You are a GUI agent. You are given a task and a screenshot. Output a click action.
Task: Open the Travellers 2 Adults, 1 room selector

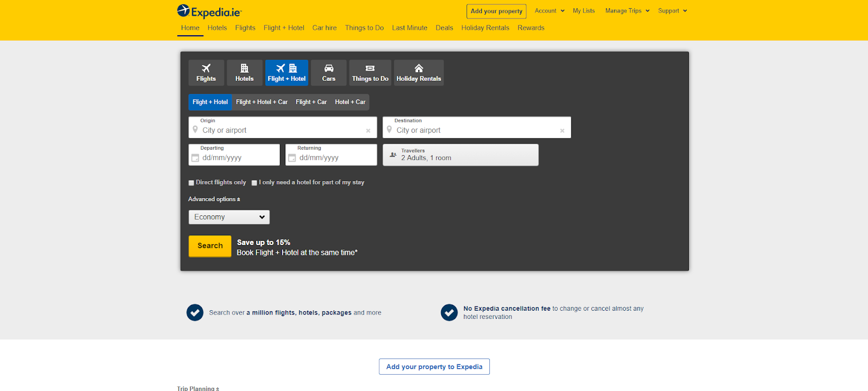(461, 155)
